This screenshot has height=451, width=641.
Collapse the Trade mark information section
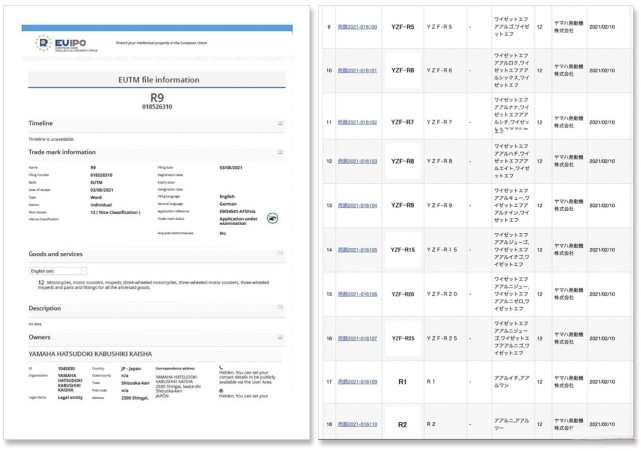[280, 152]
